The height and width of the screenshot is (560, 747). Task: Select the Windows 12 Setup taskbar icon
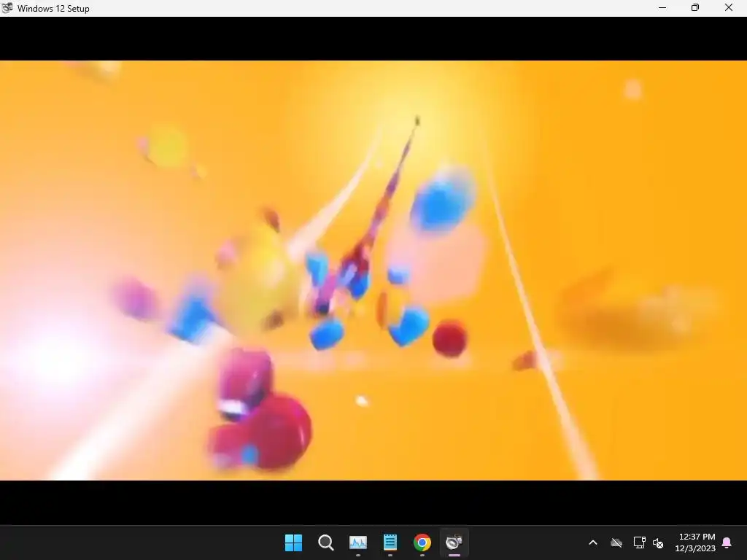click(x=454, y=542)
